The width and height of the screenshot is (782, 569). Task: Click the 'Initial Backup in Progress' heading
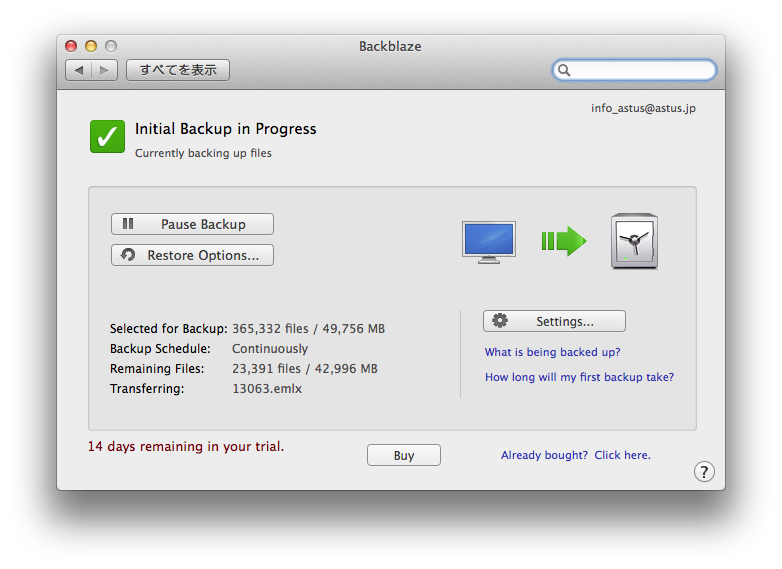tap(225, 129)
